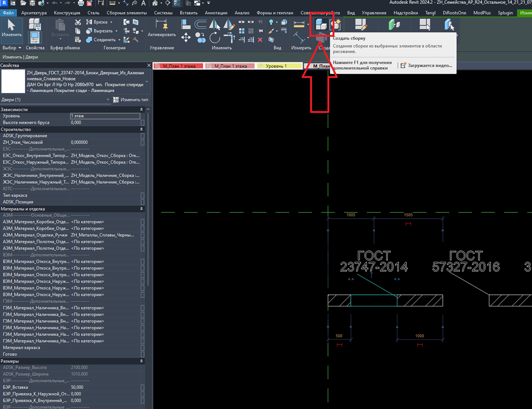Switch to the Аннотации ribbon tab

[216, 13]
